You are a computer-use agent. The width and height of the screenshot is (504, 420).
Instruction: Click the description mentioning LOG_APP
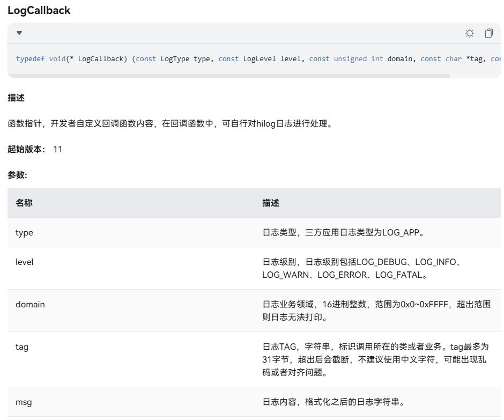(343, 232)
